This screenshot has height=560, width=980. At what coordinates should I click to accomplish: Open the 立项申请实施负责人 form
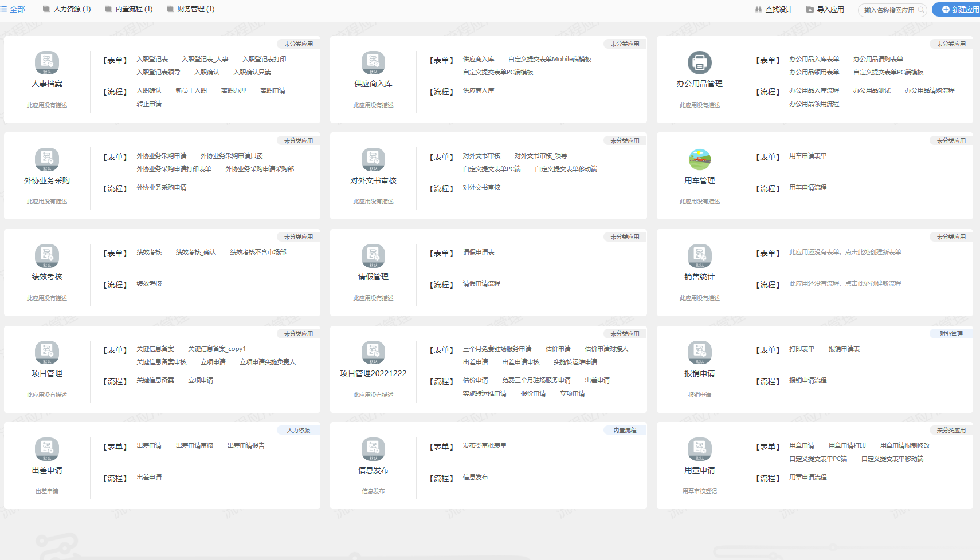pos(268,362)
